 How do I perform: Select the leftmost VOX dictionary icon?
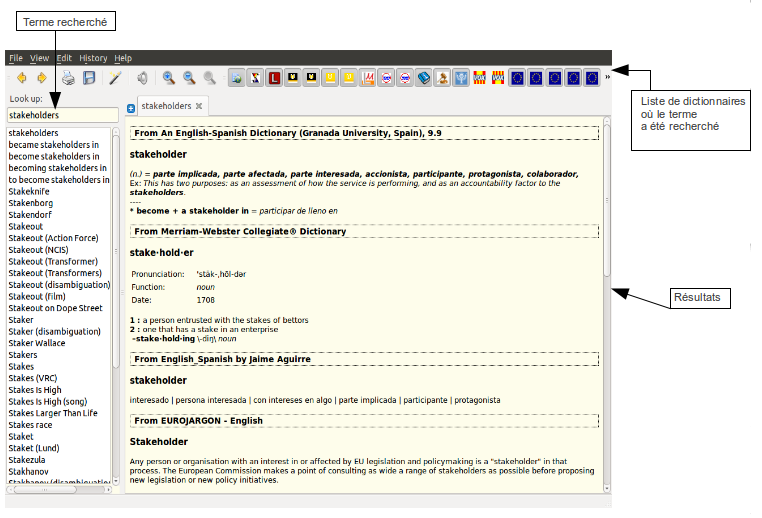click(x=480, y=78)
